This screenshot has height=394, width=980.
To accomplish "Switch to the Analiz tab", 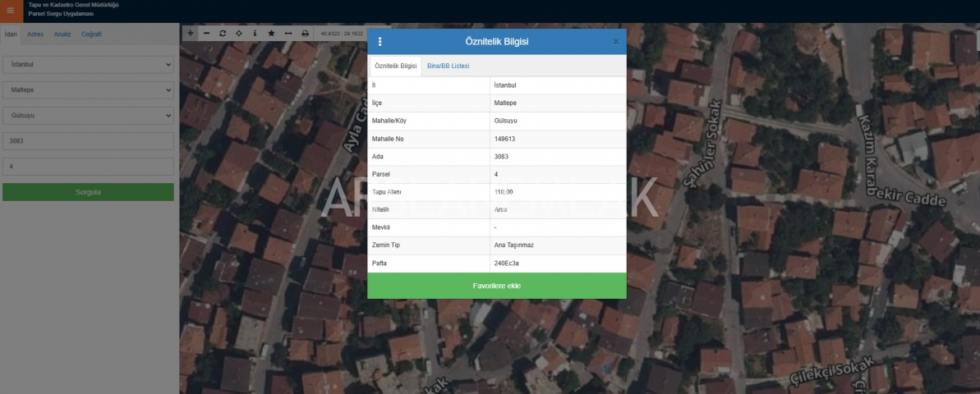I will (62, 34).
